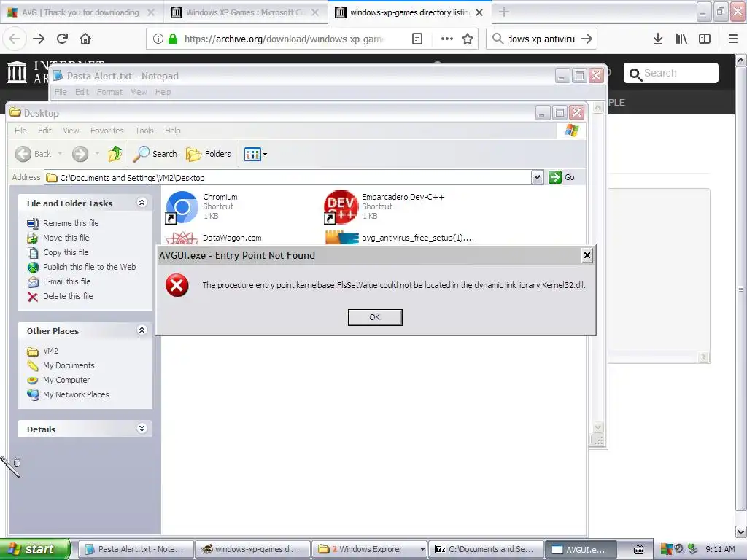Open My Computer in Other Places
The image size is (747, 560).
66,380
